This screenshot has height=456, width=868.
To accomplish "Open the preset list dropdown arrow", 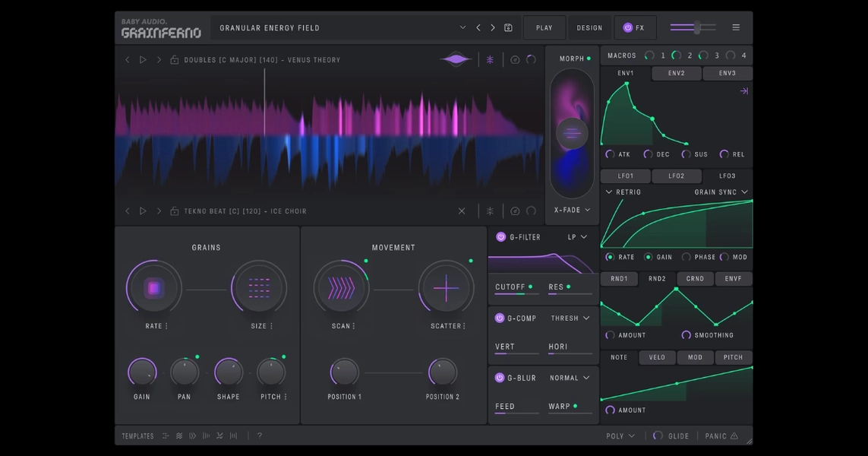I will 462,27.
